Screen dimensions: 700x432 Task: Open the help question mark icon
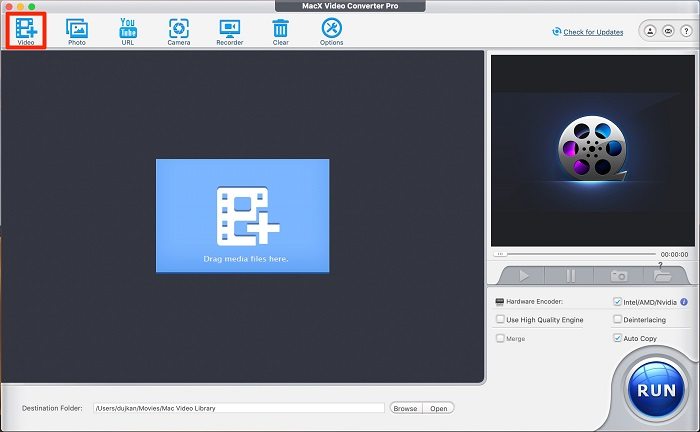pos(686,31)
